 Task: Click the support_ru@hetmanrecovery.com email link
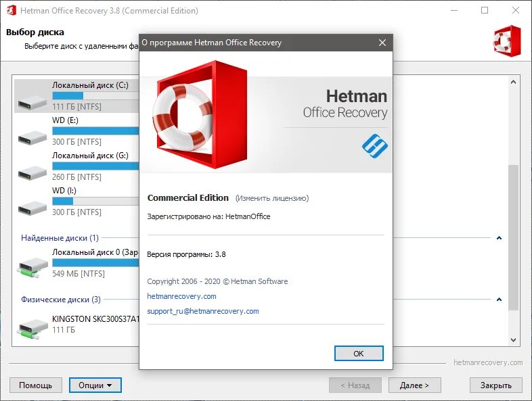203,311
